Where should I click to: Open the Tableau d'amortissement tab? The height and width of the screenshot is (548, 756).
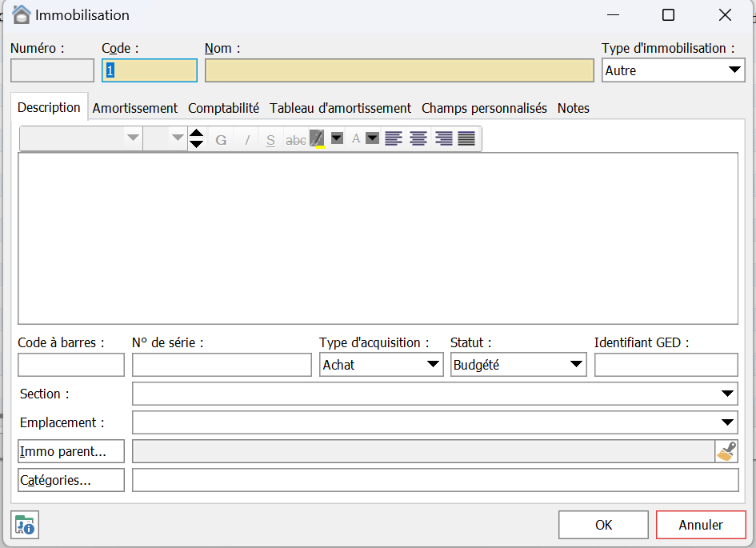340,108
